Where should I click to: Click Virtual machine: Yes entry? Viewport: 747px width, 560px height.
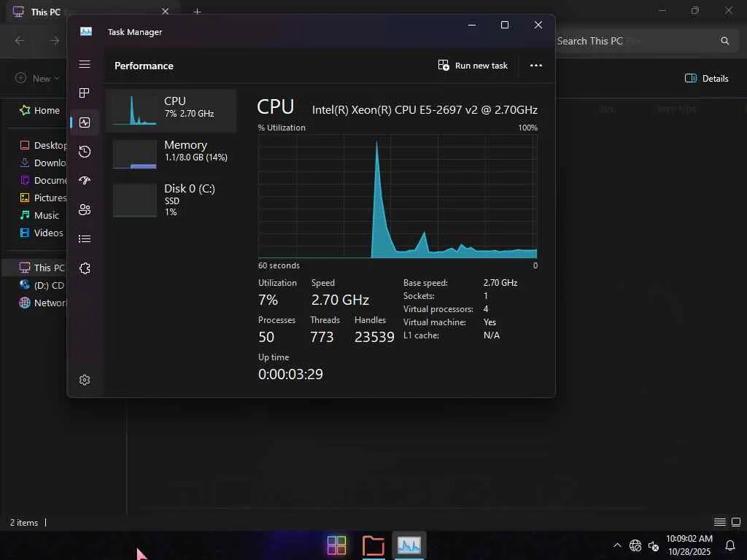[449, 322]
